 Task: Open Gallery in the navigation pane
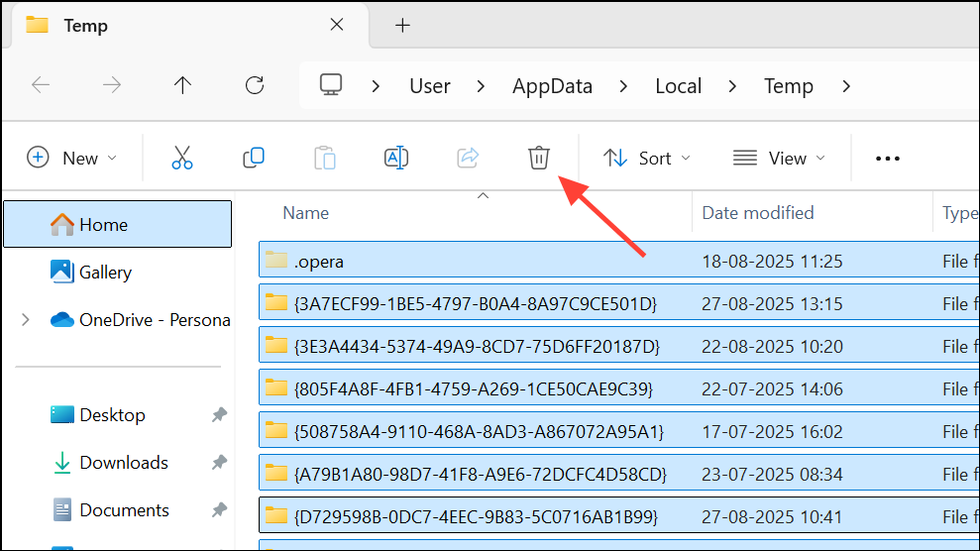point(105,273)
